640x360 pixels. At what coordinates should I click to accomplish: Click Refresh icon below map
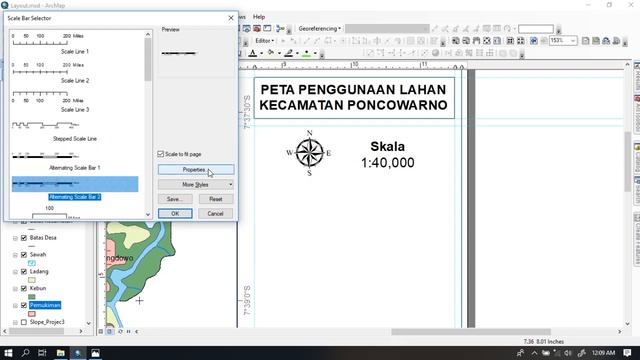pyautogui.click(x=120, y=331)
